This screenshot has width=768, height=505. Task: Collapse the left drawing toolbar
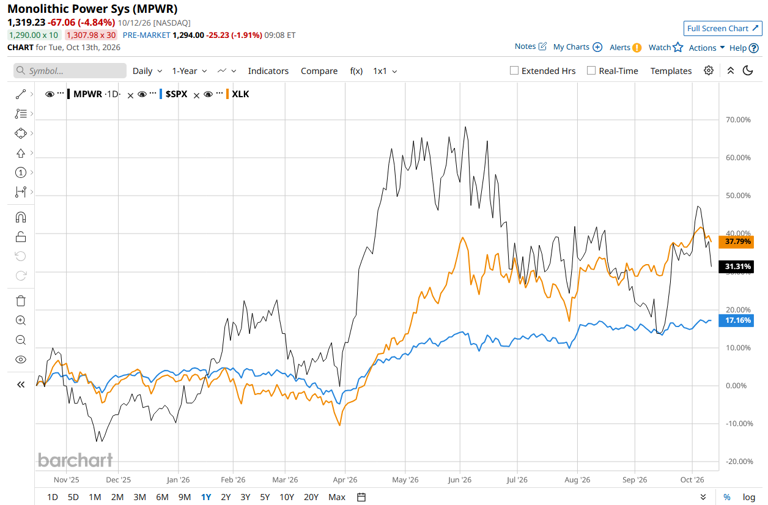[21, 385]
